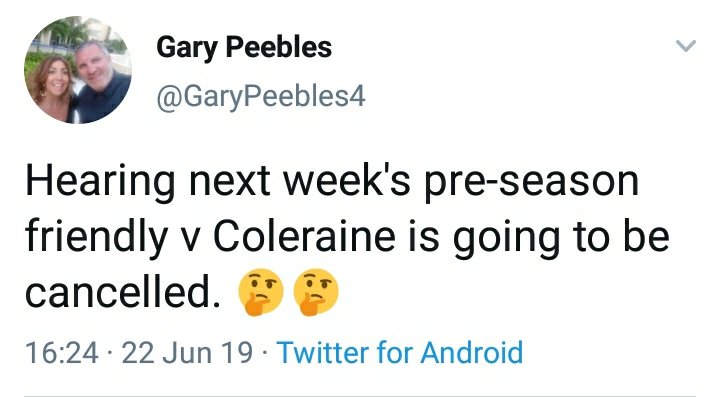This screenshot has width=720, height=397.
Task: Open Gary Peebles' circular profile photo
Action: [78, 70]
